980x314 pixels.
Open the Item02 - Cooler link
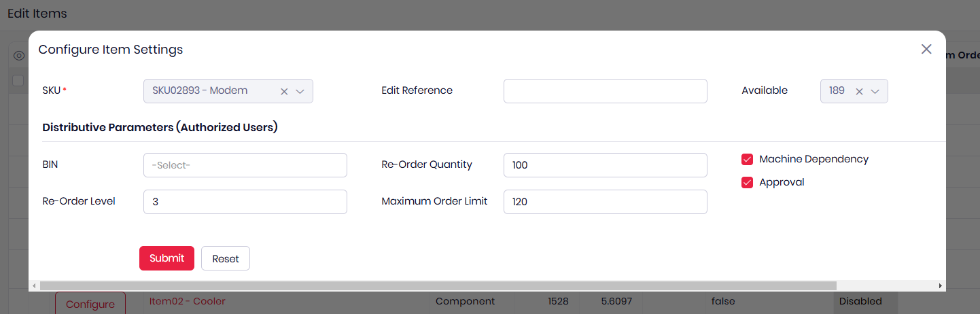pyautogui.click(x=187, y=301)
